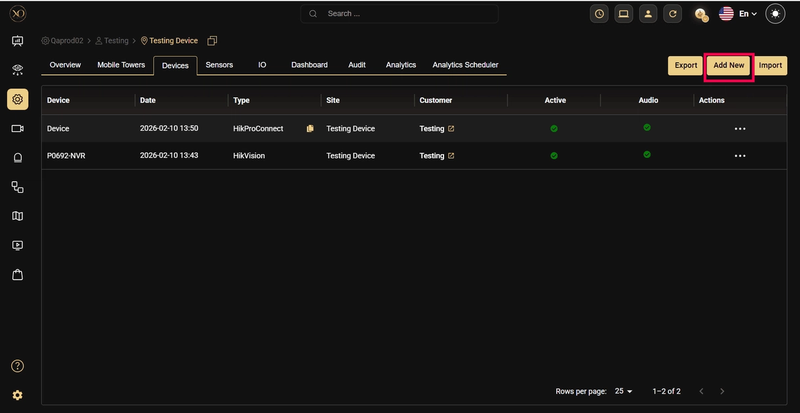Open the presentation board sidebar icon

[x=17, y=41]
